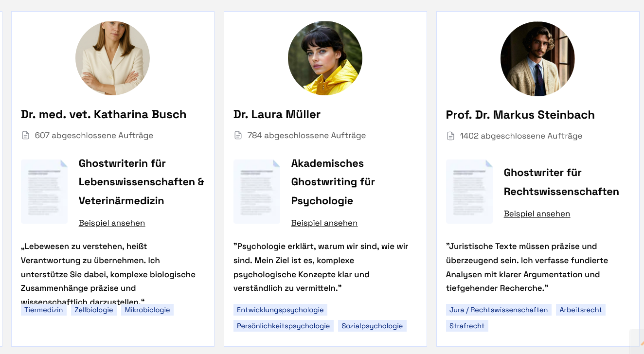
Task: Select the Mikrobiologie tag
Action: pos(147,310)
